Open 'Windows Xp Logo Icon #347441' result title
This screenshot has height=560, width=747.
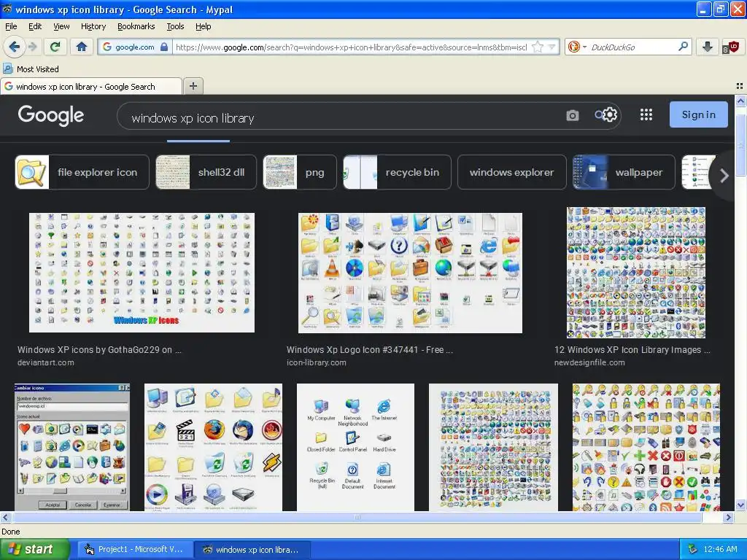click(x=369, y=349)
